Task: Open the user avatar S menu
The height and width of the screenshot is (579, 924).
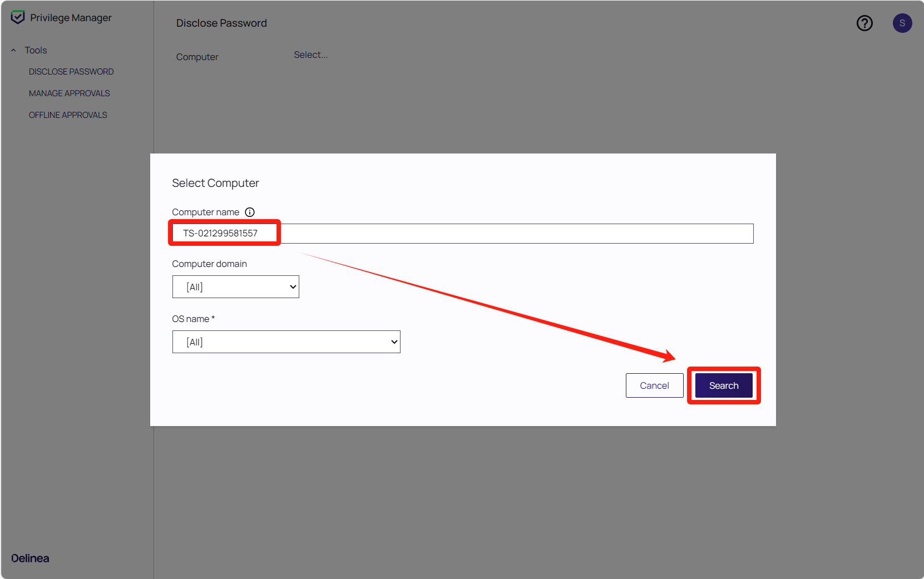Action: pos(902,23)
